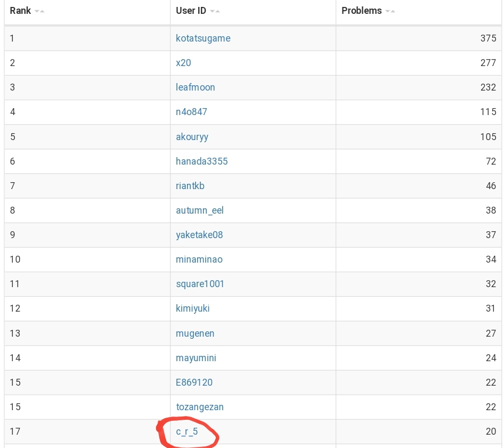This screenshot has width=504, height=448.
Task: Click the problem count 27
Action: coord(491,333)
